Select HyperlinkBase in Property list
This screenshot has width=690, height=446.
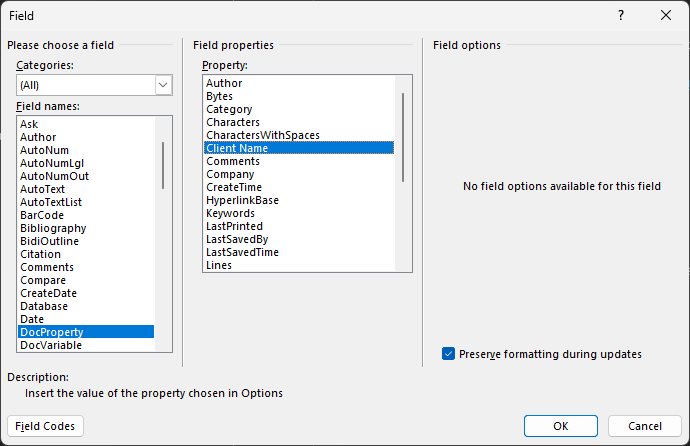pos(299,200)
